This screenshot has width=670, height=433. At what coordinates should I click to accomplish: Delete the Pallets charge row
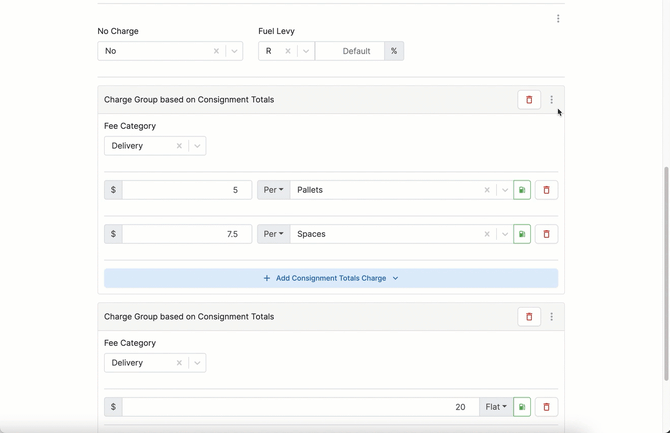pos(546,190)
